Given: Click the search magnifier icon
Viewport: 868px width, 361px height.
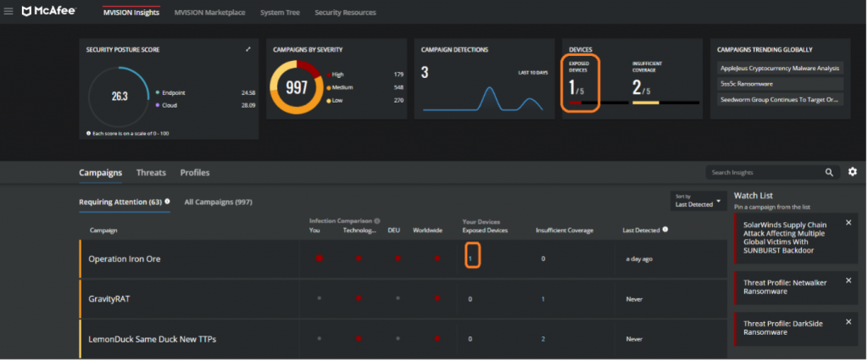Looking at the screenshot, I should [x=829, y=173].
